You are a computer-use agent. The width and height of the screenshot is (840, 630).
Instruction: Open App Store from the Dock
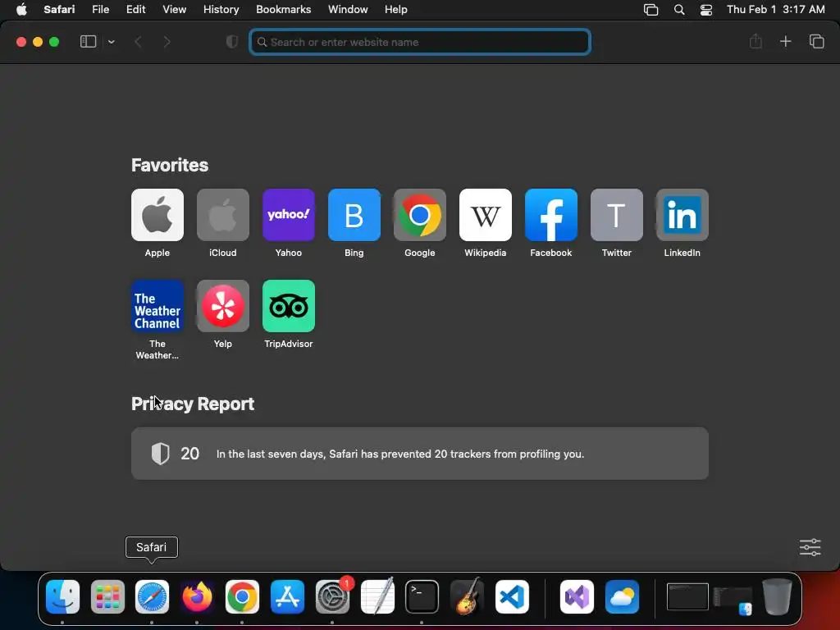point(287,596)
